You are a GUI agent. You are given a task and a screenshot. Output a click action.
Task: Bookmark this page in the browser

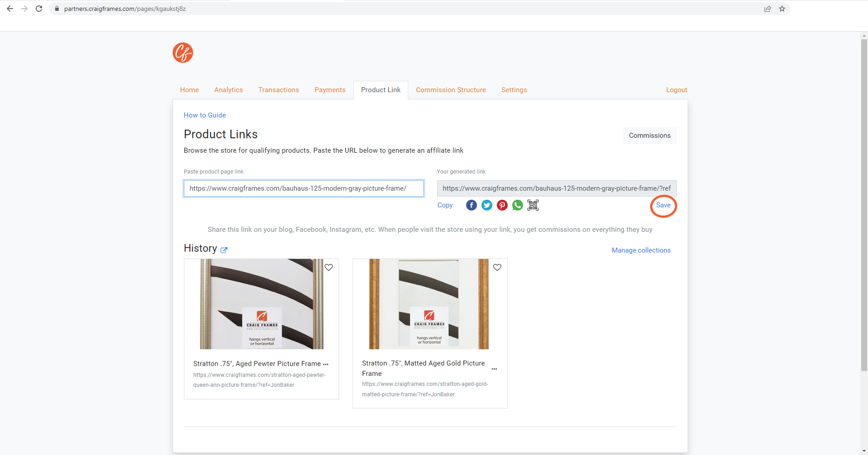coord(783,9)
